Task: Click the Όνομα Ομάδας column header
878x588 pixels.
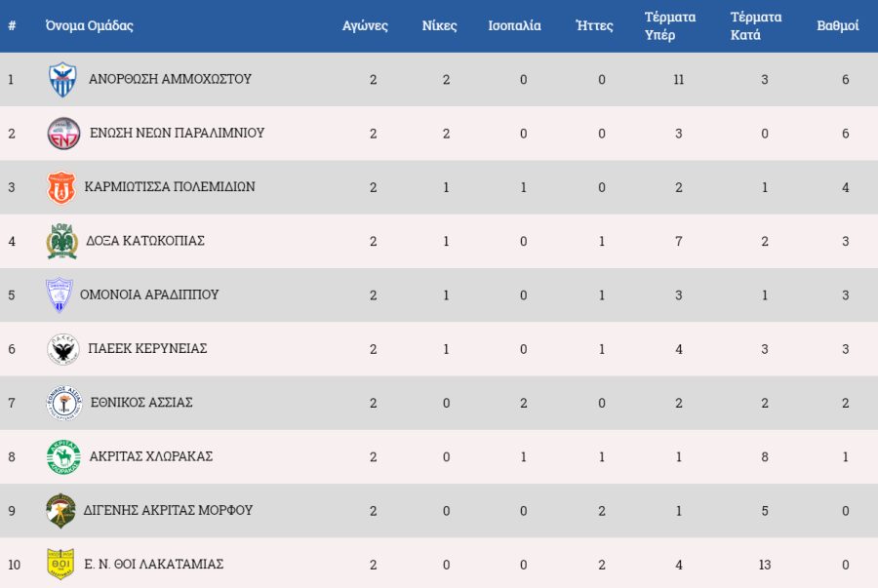Action: pyautogui.click(x=90, y=25)
